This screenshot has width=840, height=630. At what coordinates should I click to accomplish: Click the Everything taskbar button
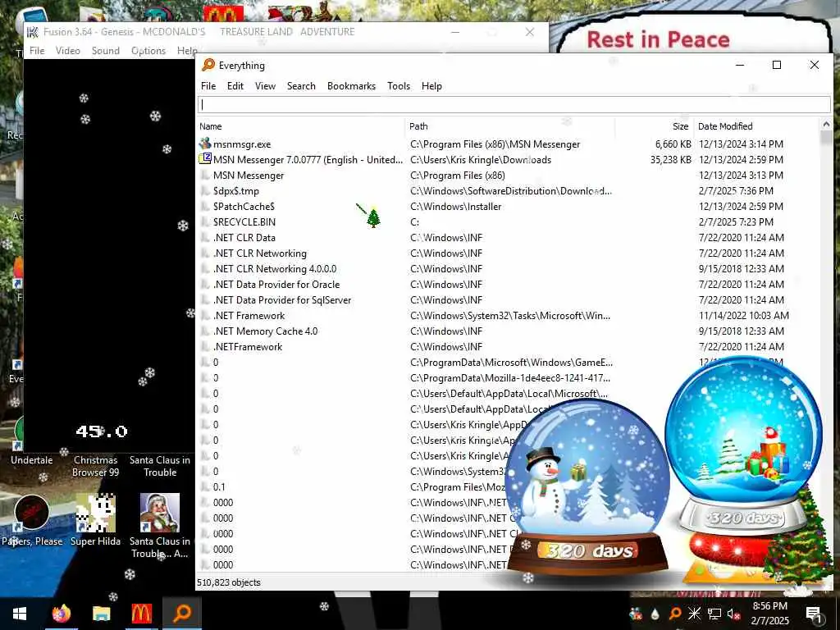coord(182,614)
